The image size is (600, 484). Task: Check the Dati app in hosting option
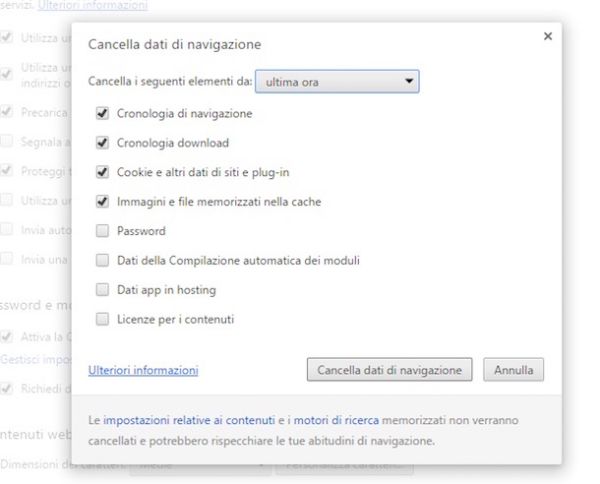tap(102, 290)
